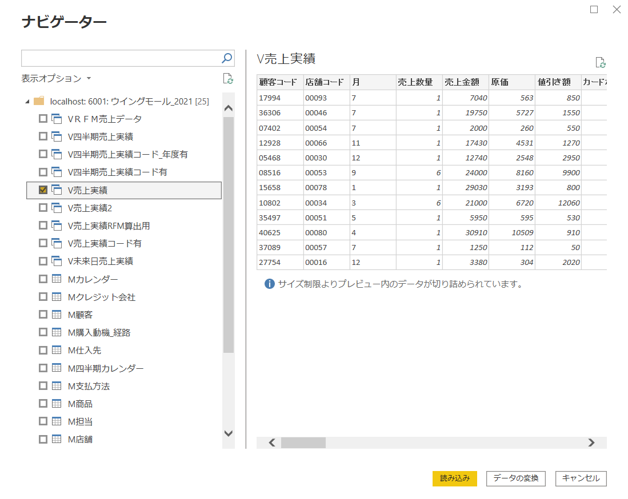This screenshot has width=628, height=499.
Task: Click the tree list vertical scrollbar thumb
Action: (x=228, y=235)
